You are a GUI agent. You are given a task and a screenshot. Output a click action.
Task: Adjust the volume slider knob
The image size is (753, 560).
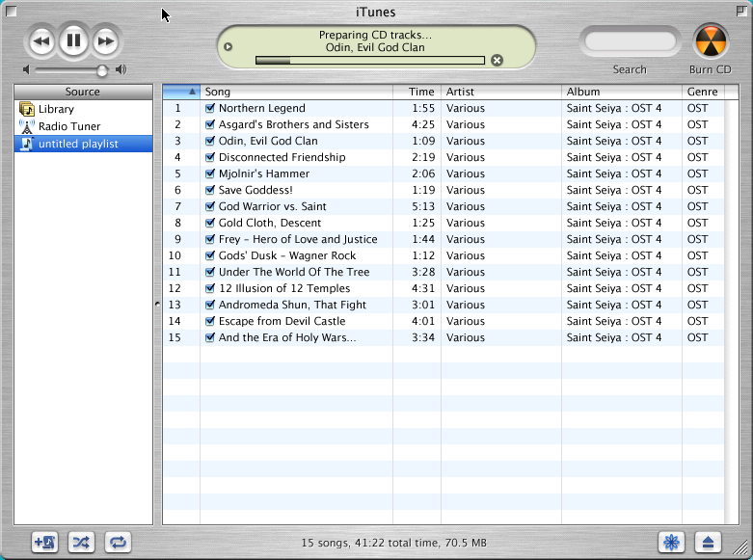102,70
